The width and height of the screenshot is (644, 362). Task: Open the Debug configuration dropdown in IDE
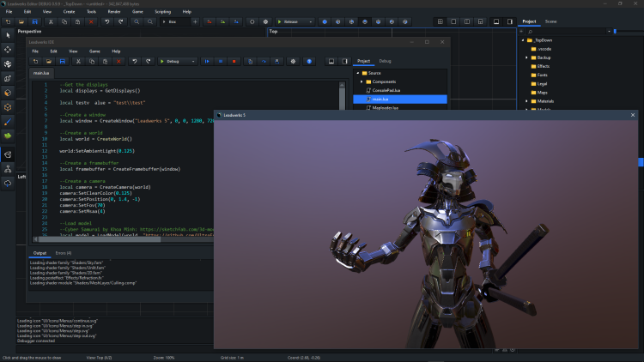click(177, 61)
